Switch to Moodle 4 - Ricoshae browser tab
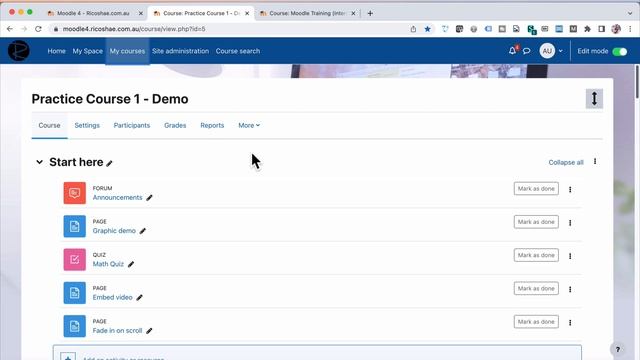 point(93,13)
